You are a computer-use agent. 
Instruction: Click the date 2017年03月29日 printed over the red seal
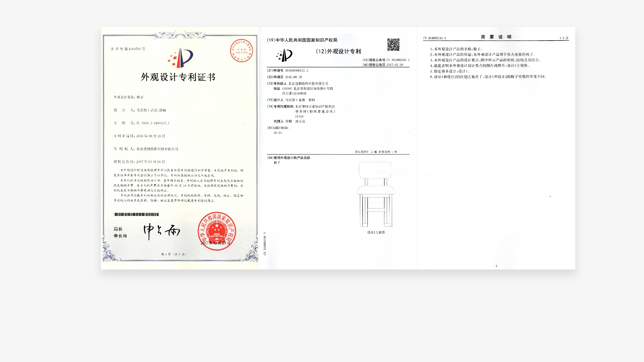point(215,243)
